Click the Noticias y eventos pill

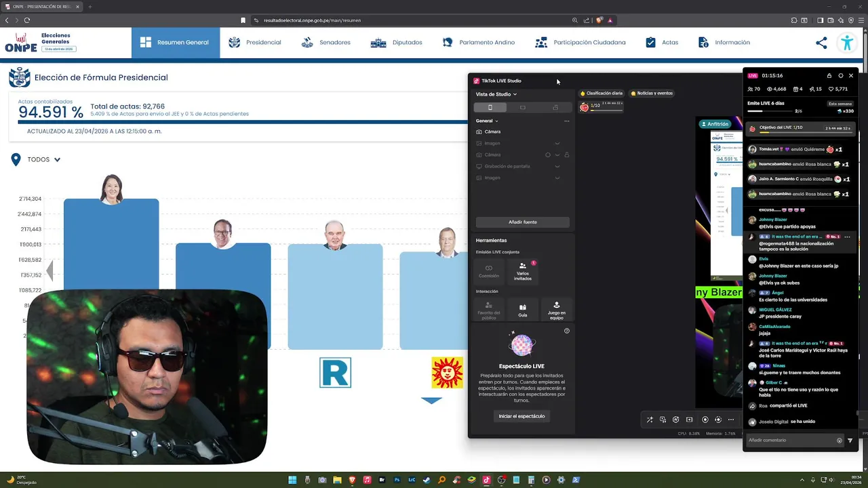click(x=652, y=94)
